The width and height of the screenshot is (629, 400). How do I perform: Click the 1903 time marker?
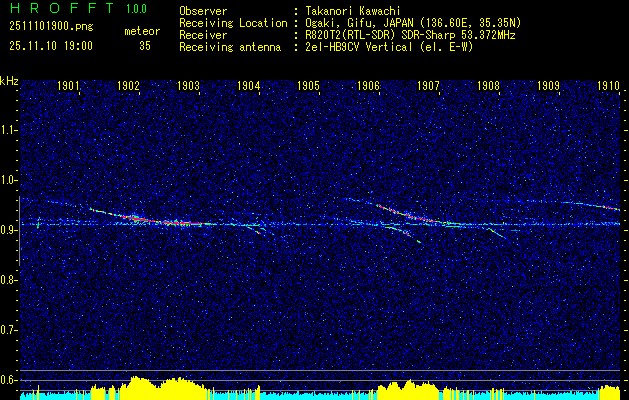point(189,85)
